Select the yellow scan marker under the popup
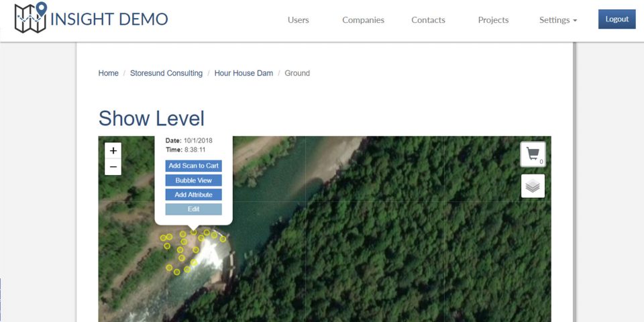The image size is (644, 322). point(193,233)
